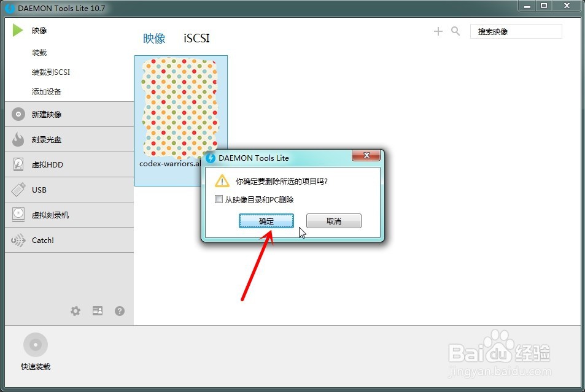Click the main window title bar logo
Image resolution: width=585 pixels, height=392 pixels.
point(9,8)
